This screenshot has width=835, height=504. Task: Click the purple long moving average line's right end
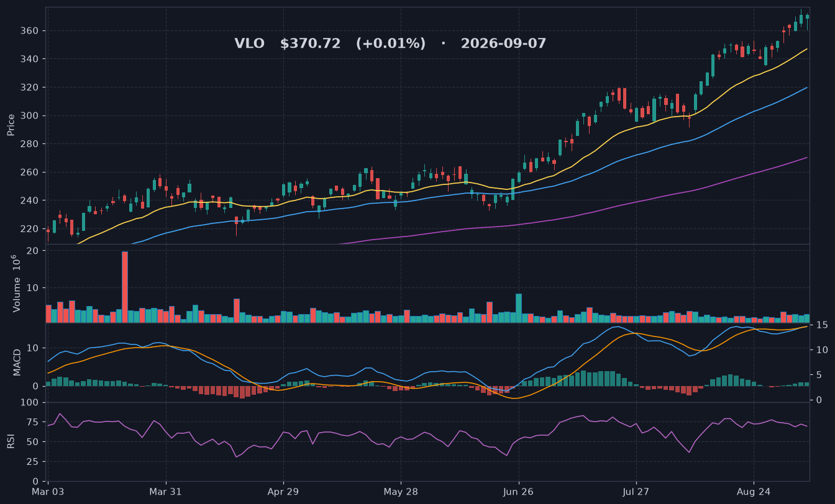click(x=806, y=158)
